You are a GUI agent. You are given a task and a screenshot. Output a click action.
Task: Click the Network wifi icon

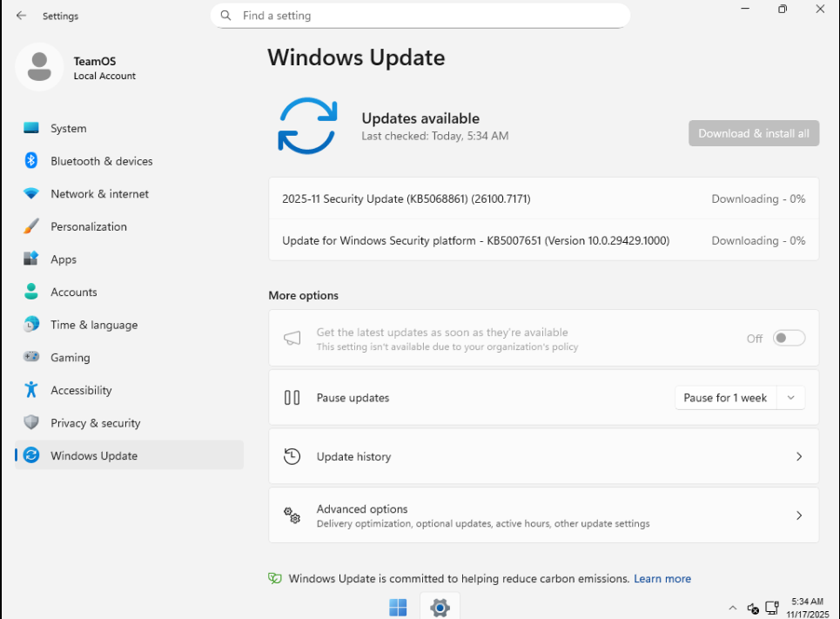(x=31, y=193)
